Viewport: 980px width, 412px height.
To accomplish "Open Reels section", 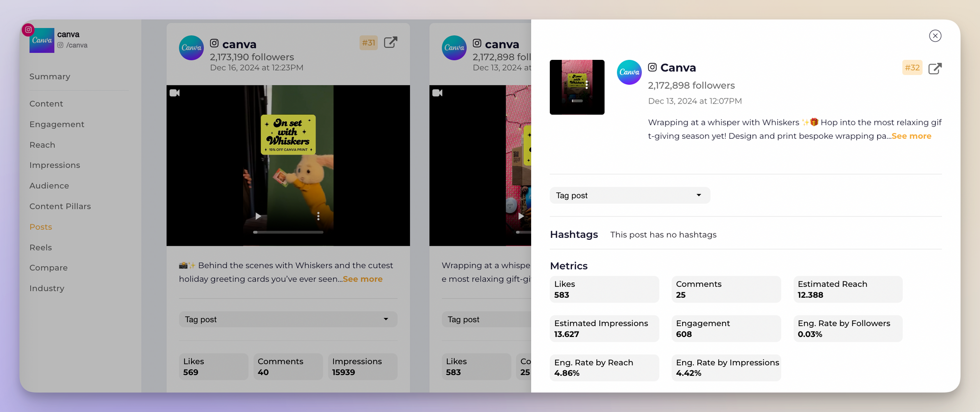I will [41, 248].
